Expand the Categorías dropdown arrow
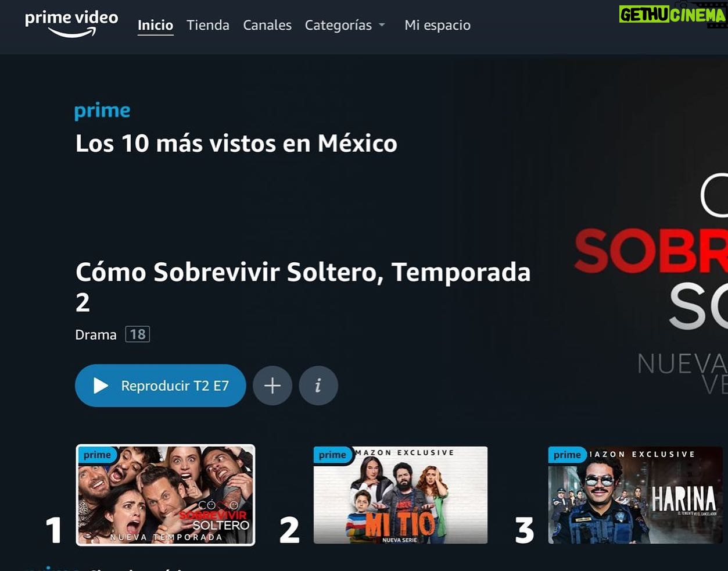 pyautogui.click(x=382, y=25)
